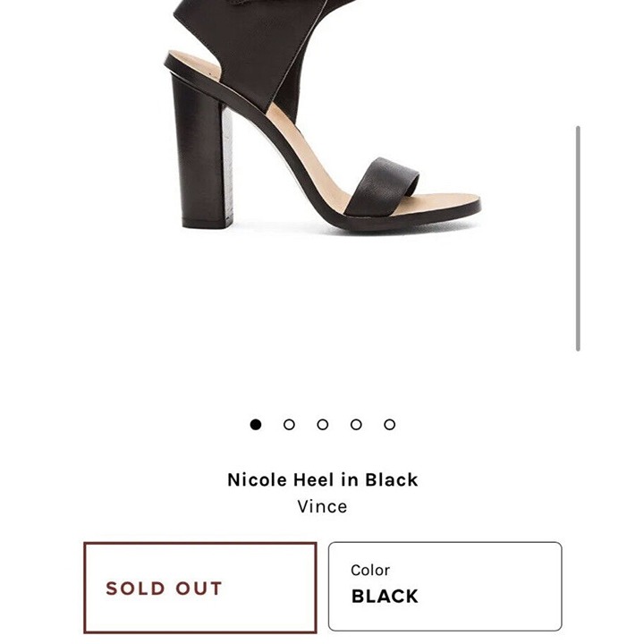Viewport: 644px width, 644px height.
Task: Go to the fifth, last carousel dot
Action: pos(390,424)
